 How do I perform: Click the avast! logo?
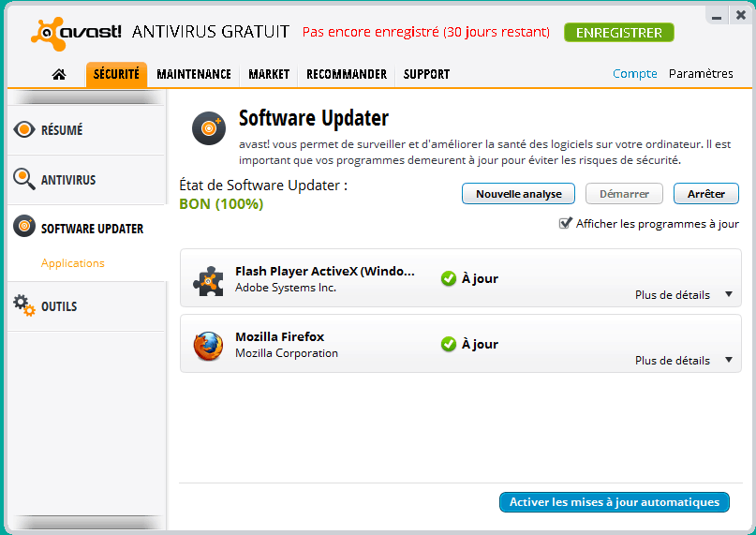pos(76,34)
